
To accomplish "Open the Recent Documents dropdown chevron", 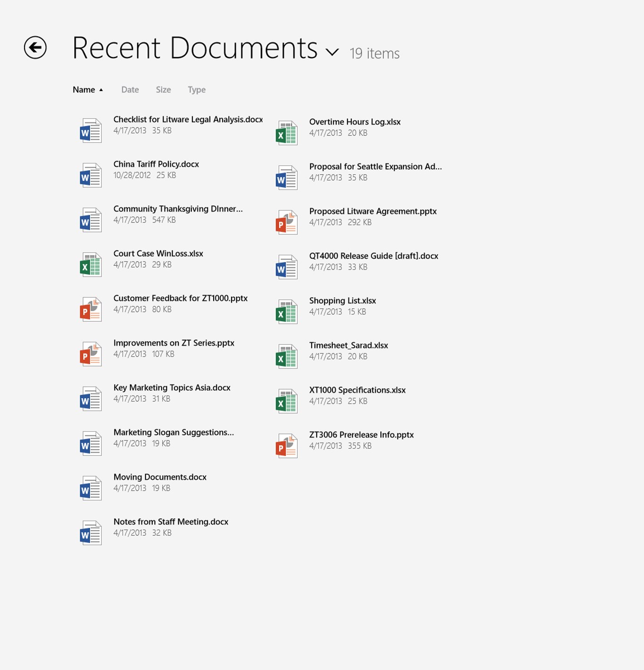I will pyautogui.click(x=331, y=51).
